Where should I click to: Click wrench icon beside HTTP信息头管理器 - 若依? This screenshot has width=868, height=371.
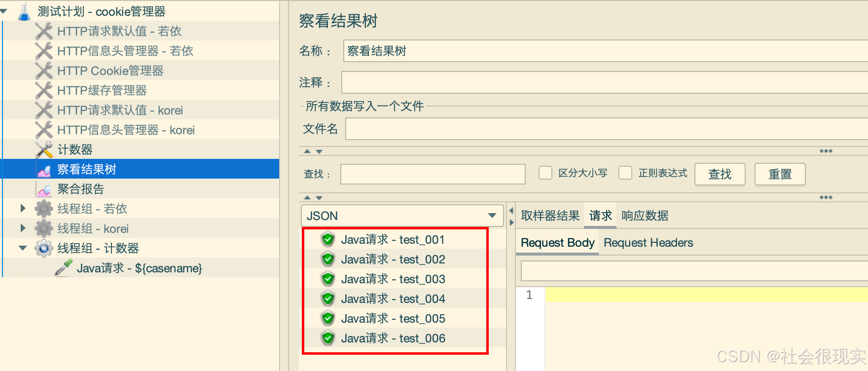tap(44, 51)
